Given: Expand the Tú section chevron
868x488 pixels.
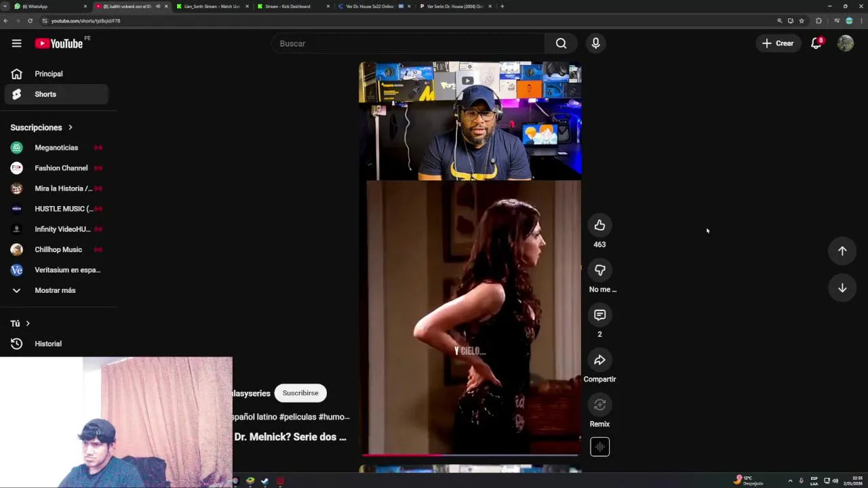Looking at the screenshot, I should coord(28,323).
